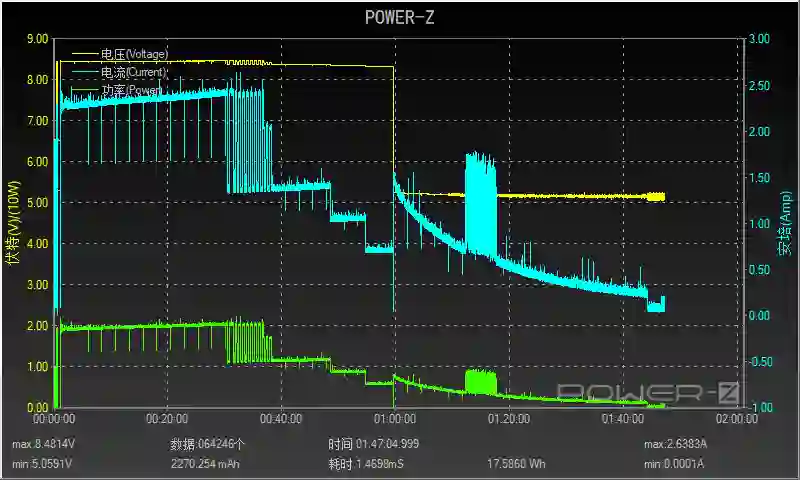Click the 00:00:00 time axis label

[x=54, y=419]
